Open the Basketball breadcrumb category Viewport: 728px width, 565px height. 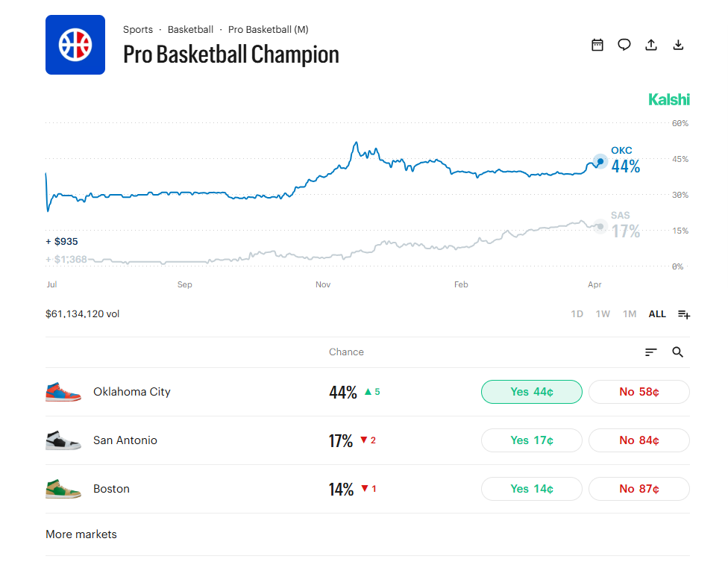[190, 29]
